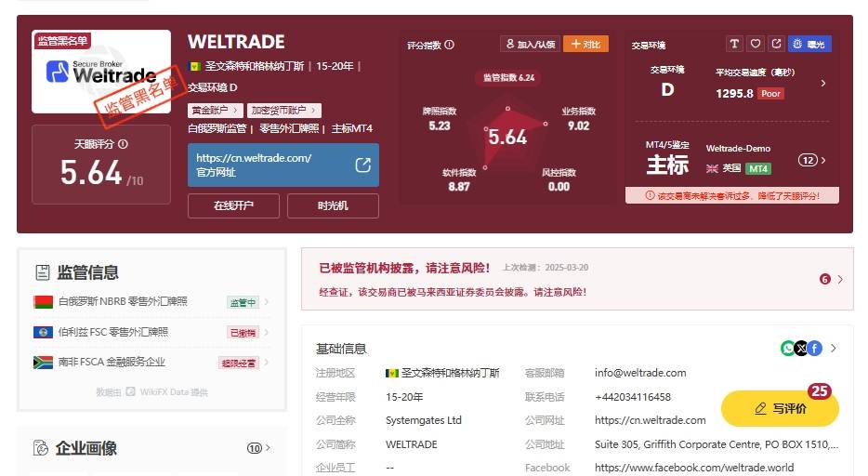Open the https://cn.weltrade.com/ 官方网址 link
The image size is (868, 476).
[x=283, y=165]
